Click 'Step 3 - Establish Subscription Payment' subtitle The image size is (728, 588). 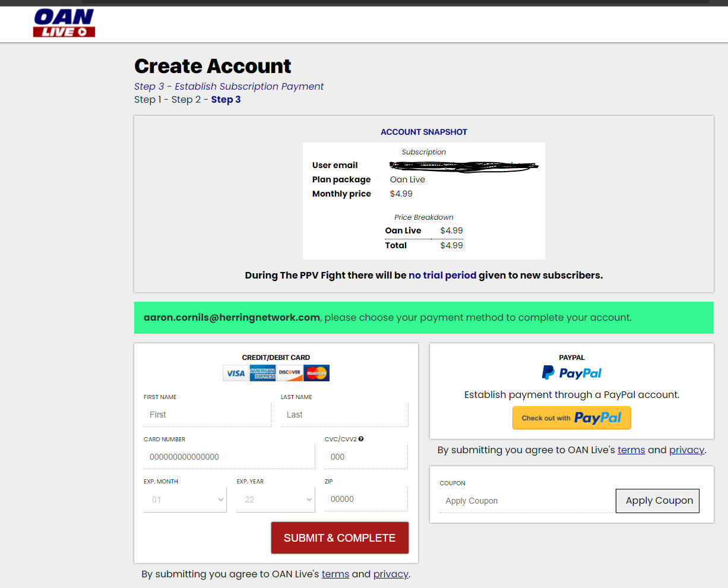[229, 86]
